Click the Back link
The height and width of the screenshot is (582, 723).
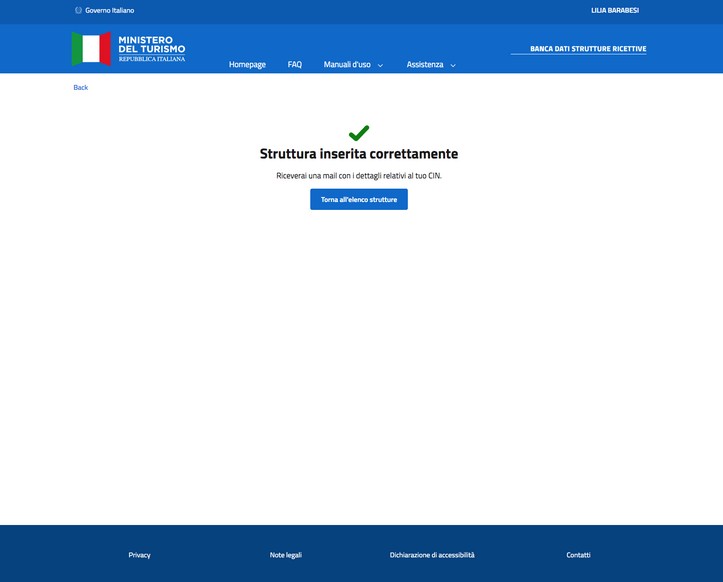[x=80, y=88]
